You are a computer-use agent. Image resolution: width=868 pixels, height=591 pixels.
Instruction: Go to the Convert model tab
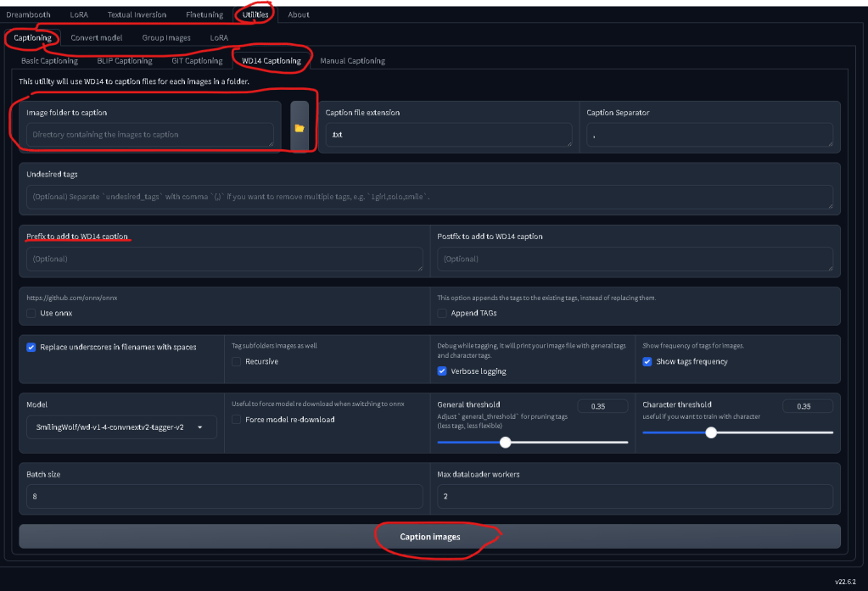(96, 38)
